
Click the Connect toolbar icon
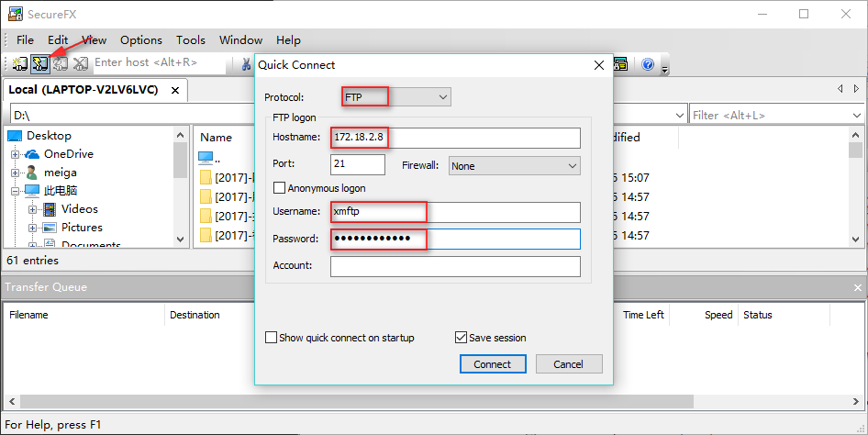[x=19, y=63]
